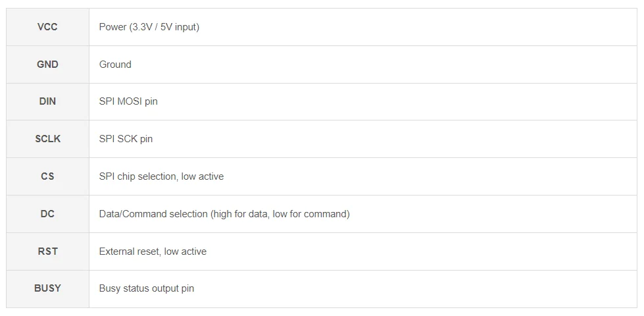This screenshot has width=644, height=316.
Task: Click 'Busy status output pin' description
Action: [146, 288]
